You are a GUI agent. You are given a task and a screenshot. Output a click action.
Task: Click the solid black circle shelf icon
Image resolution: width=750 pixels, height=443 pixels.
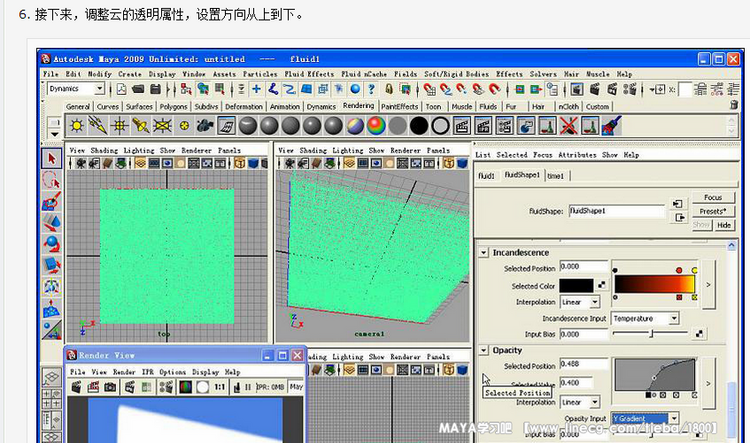coord(419,126)
